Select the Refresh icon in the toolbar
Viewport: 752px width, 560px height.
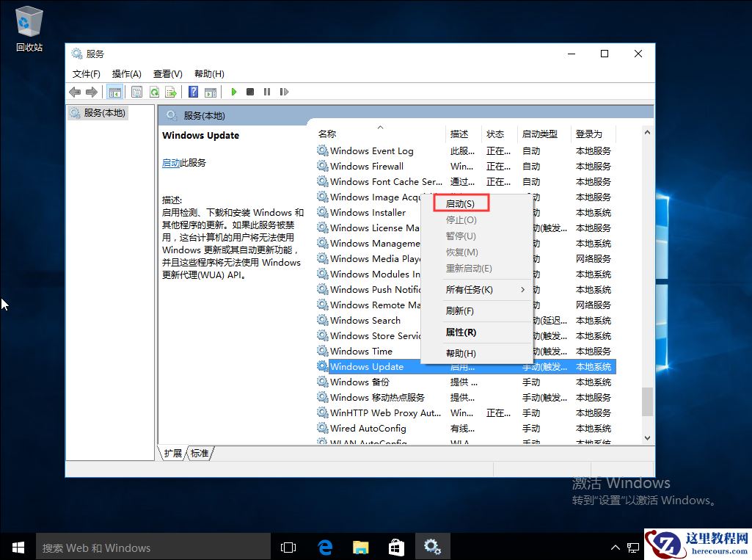[154, 91]
